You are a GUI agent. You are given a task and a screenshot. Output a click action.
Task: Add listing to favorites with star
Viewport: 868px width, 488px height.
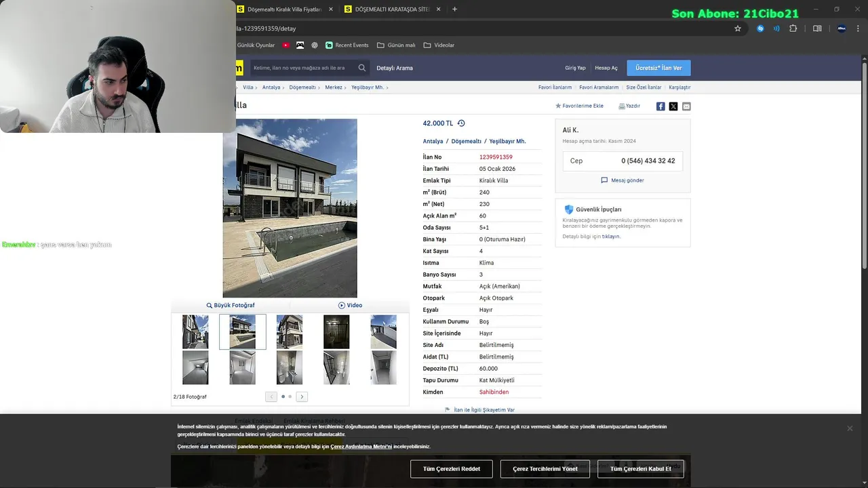click(579, 106)
